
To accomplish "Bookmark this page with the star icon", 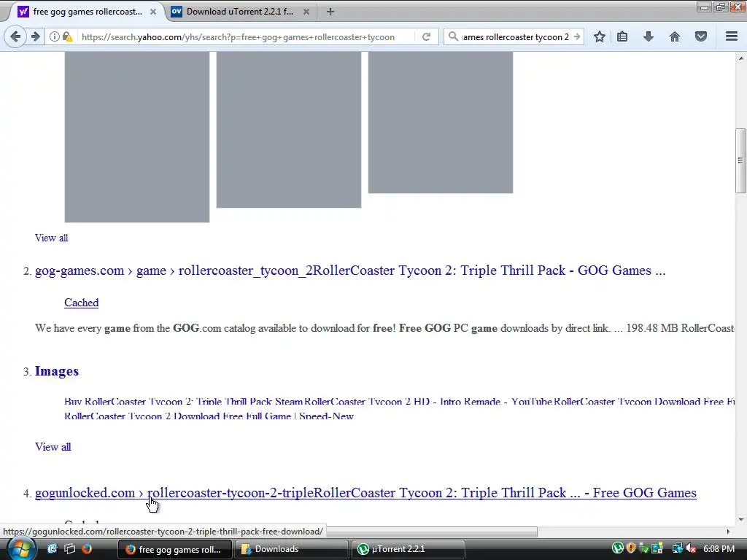I will click(600, 36).
